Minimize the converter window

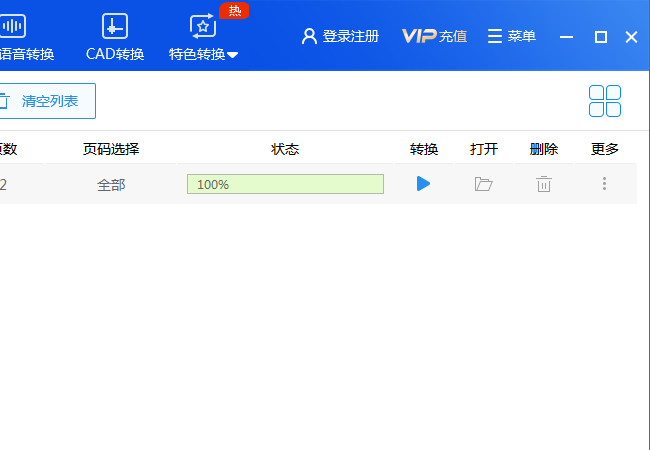point(566,37)
